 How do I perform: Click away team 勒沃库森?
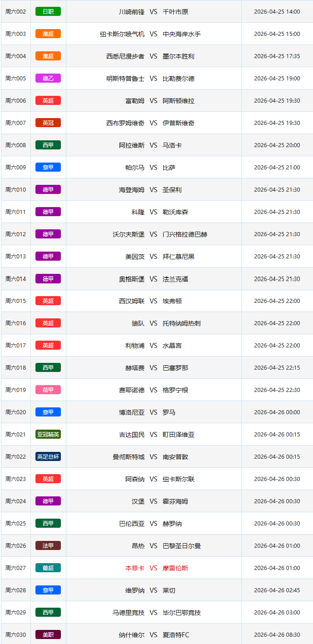point(175,212)
